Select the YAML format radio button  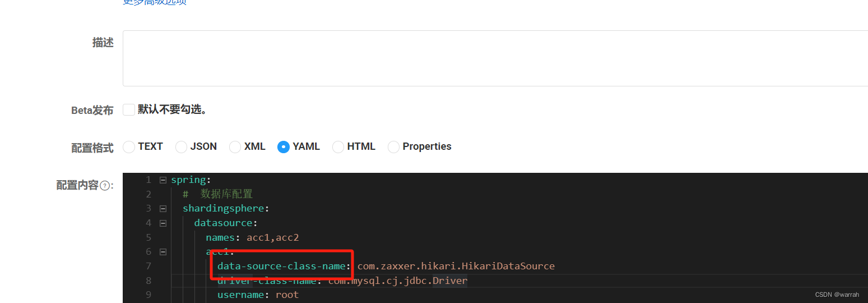click(284, 146)
